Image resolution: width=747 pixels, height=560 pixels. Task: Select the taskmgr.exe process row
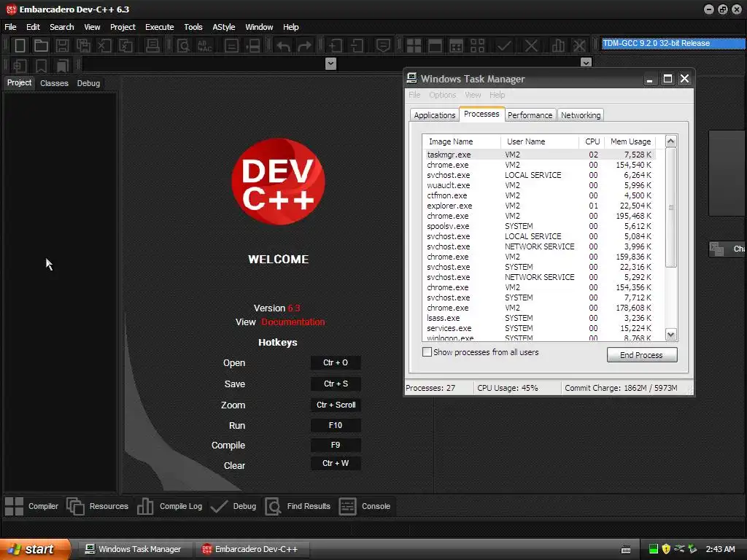point(539,155)
